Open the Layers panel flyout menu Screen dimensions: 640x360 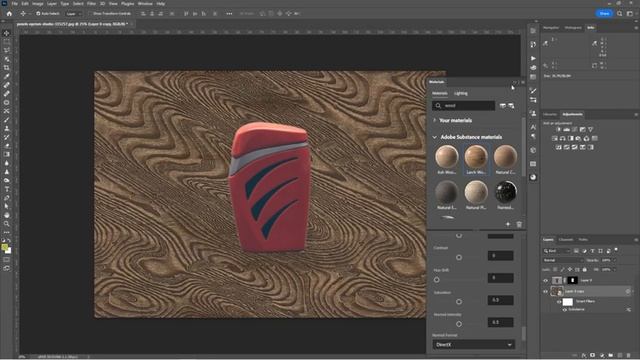pos(636,240)
